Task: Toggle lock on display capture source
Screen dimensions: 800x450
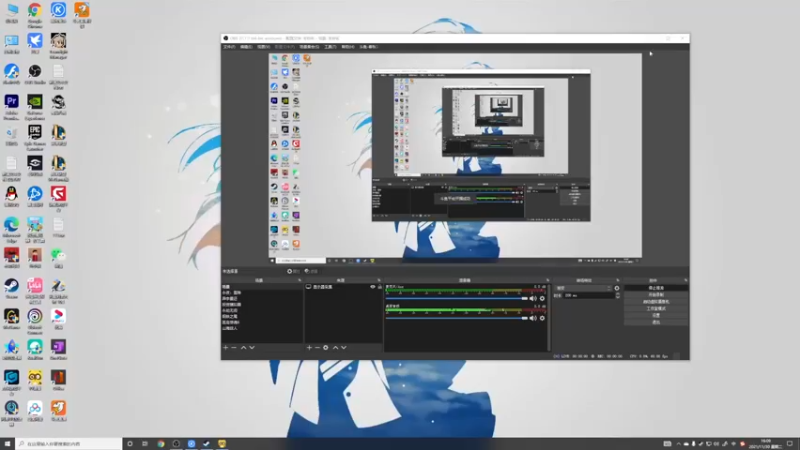Action: point(379,287)
